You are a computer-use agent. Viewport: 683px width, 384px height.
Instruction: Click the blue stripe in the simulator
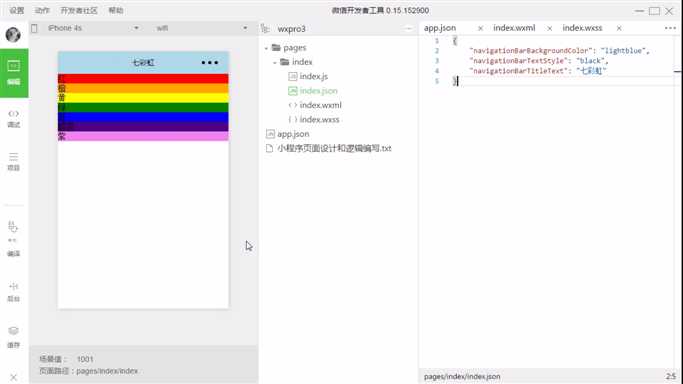[x=143, y=117]
